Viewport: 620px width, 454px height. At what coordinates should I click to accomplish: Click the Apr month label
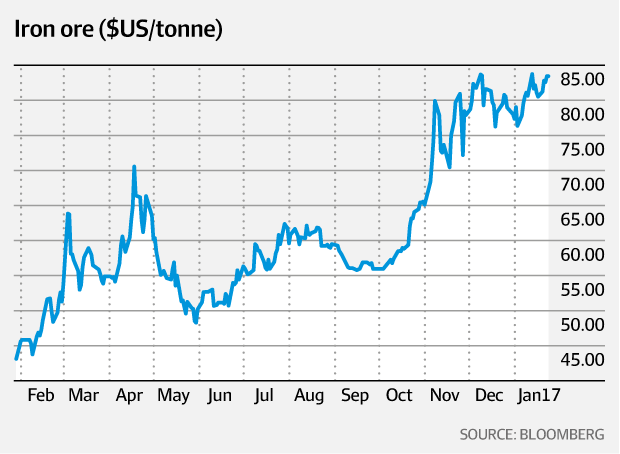point(129,396)
